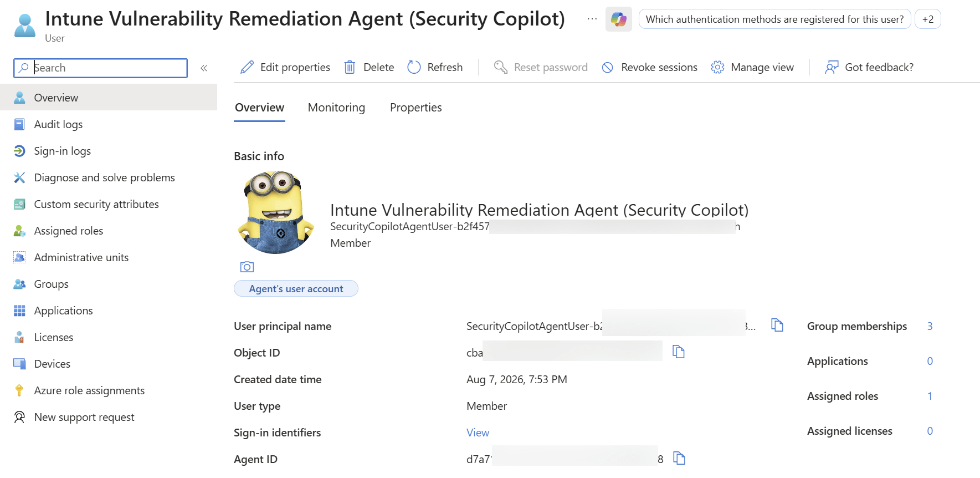Viewport: 980px width, 478px height.
Task: Click the Applications grid icon
Action: click(x=19, y=311)
